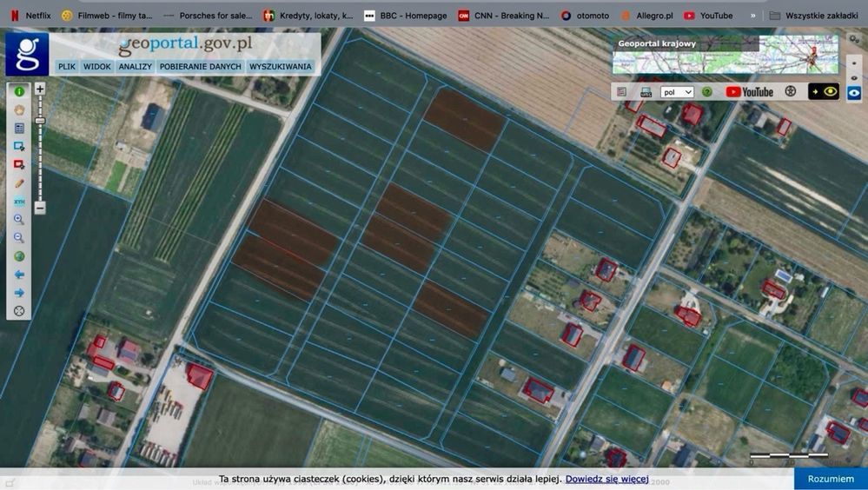Open the ANALIZY menu
Image resolution: width=868 pixels, height=490 pixels.
[135, 66]
